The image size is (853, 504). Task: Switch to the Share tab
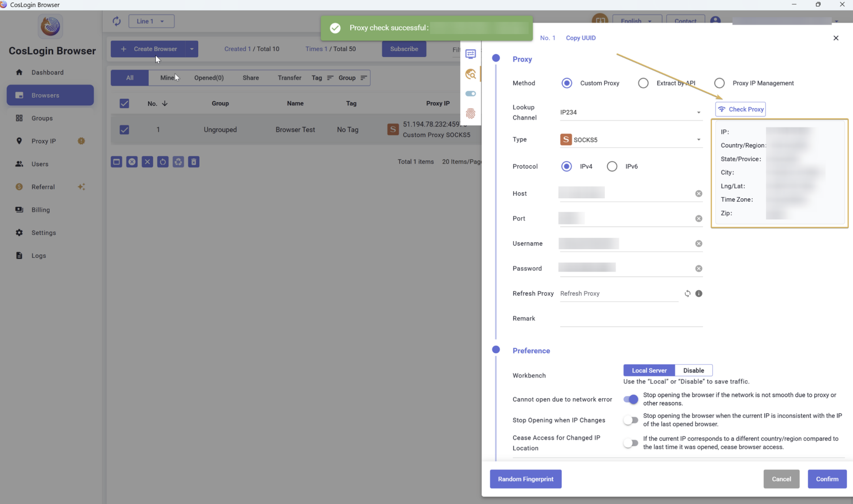251,78
